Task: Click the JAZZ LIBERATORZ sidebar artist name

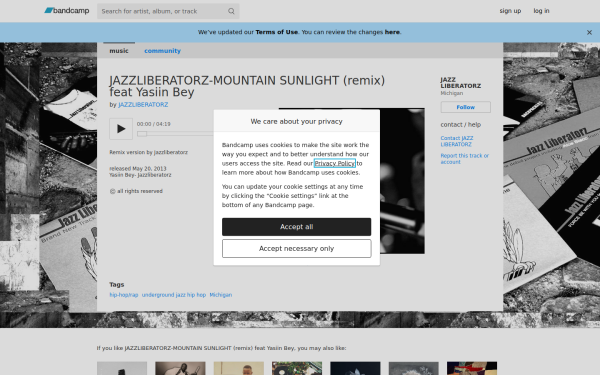Action: pyautogui.click(x=460, y=83)
